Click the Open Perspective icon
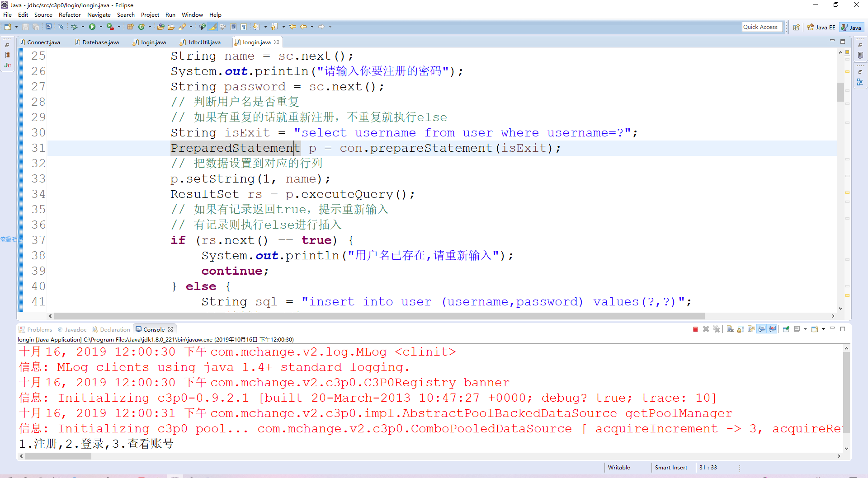868x478 pixels. (797, 28)
